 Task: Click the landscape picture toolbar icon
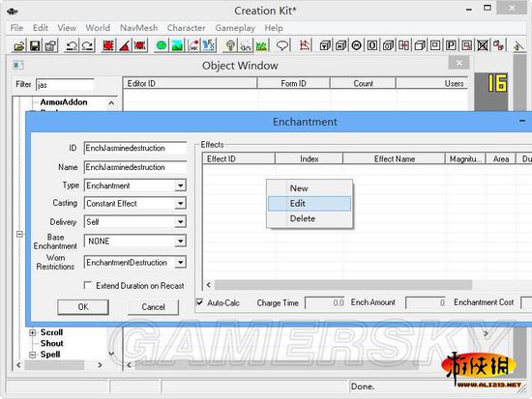(177, 45)
